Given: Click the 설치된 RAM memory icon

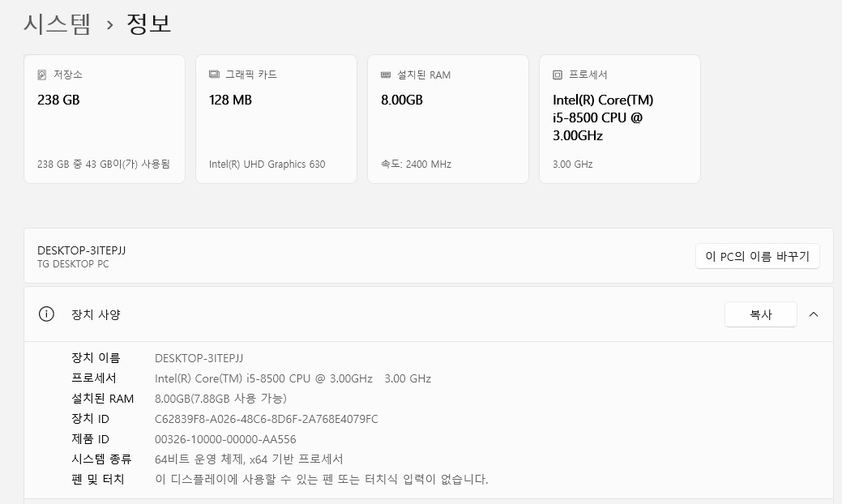Looking at the screenshot, I should (384, 74).
